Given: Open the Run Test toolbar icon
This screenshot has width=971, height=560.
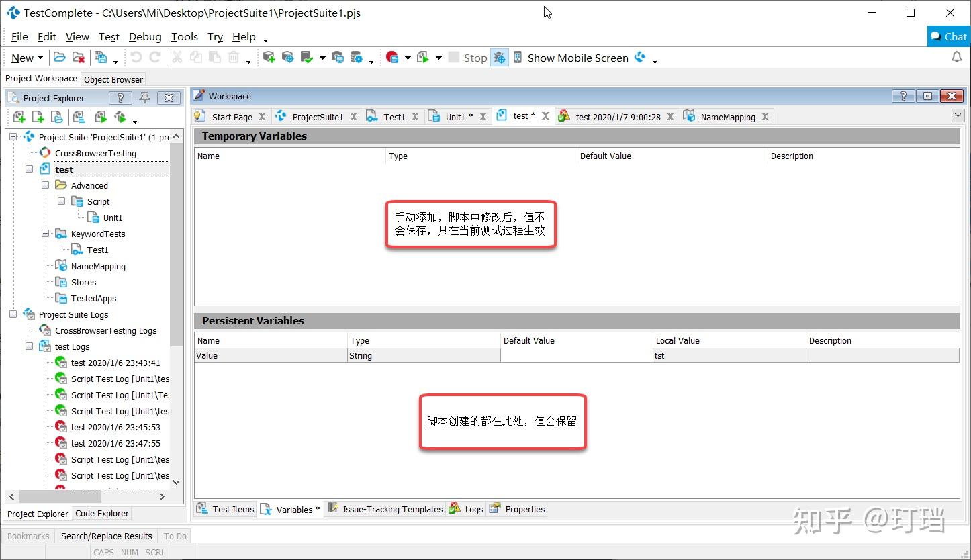Looking at the screenshot, I should tap(422, 58).
